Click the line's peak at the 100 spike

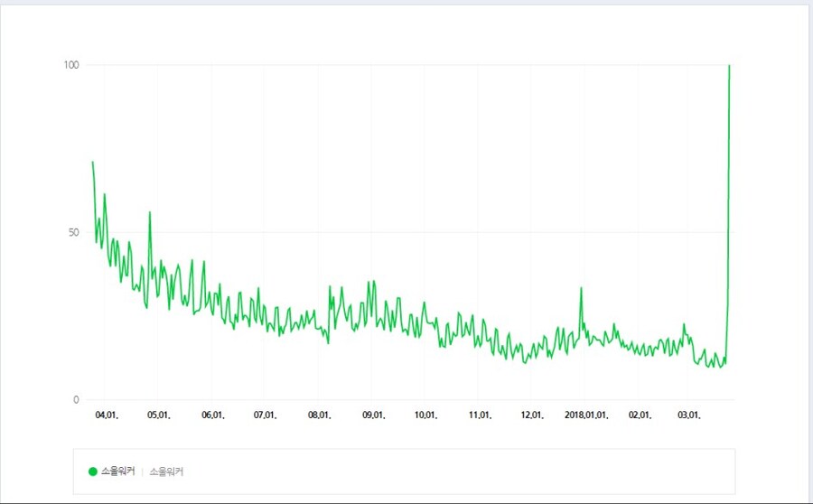click(x=729, y=66)
